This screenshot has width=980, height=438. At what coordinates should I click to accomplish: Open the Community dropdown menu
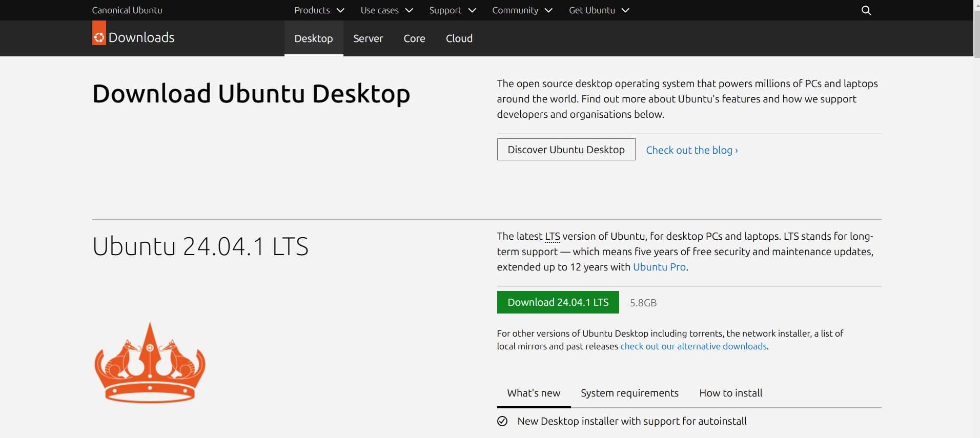[522, 10]
